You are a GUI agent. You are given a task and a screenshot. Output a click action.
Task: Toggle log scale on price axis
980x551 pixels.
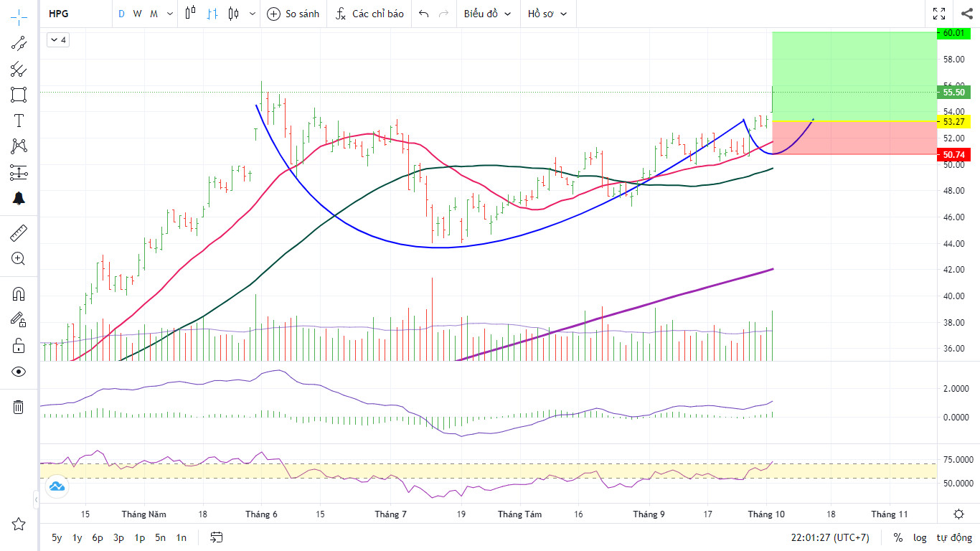click(920, 537)
